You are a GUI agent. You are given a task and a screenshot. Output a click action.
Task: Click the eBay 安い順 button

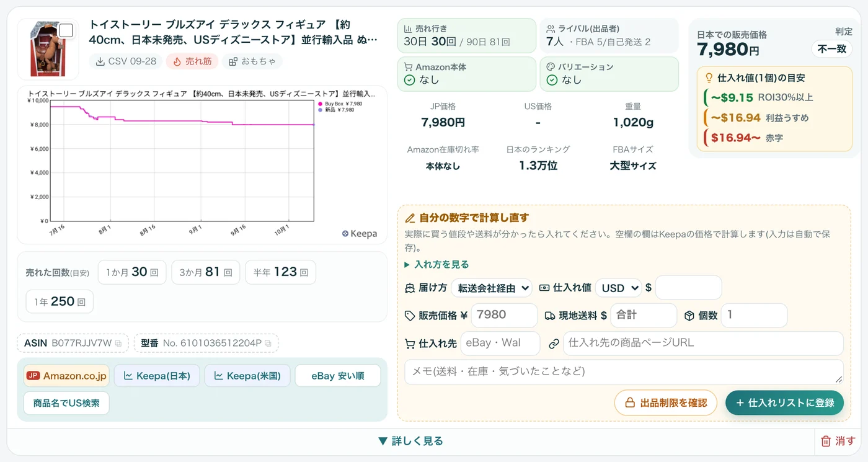click(338, 376)
